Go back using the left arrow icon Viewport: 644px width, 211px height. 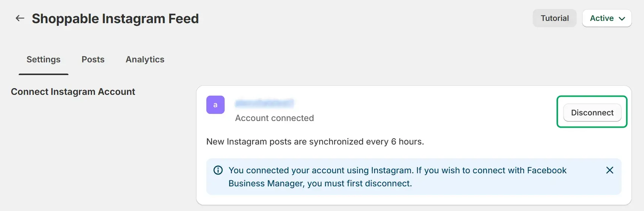tap(20, 18)
